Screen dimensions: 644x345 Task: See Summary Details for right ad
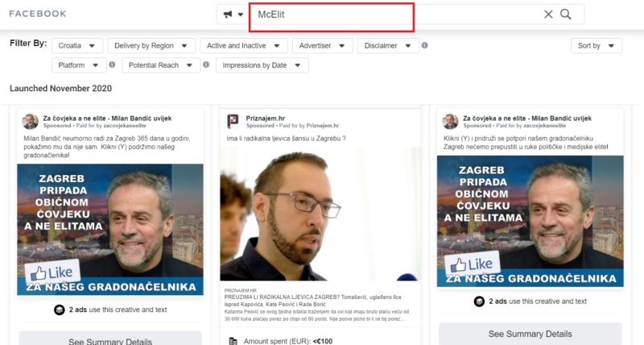tap(530, 334)
